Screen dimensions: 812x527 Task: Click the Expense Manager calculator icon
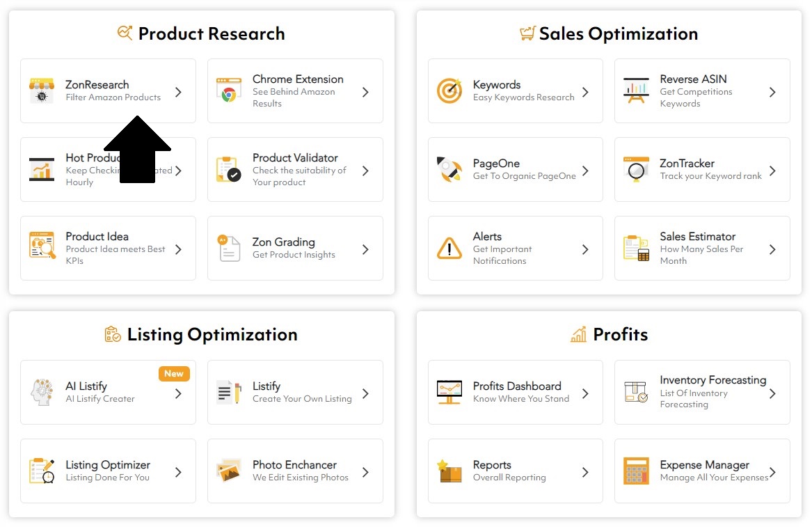[635, 471]
